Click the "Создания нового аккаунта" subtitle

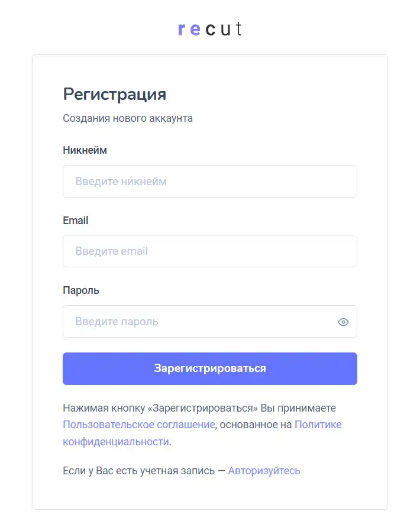coord(128,118)
